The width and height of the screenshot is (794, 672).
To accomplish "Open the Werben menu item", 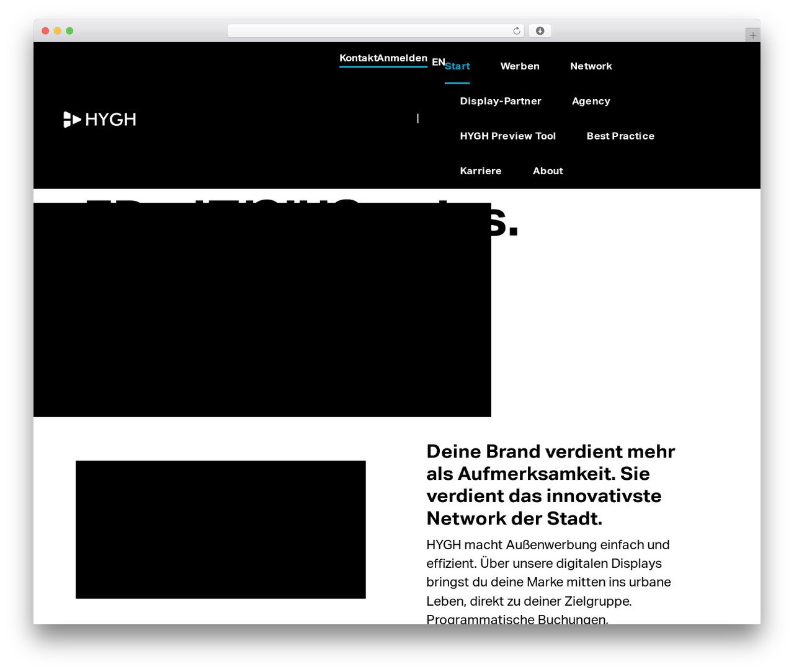I will pos(520,66).
